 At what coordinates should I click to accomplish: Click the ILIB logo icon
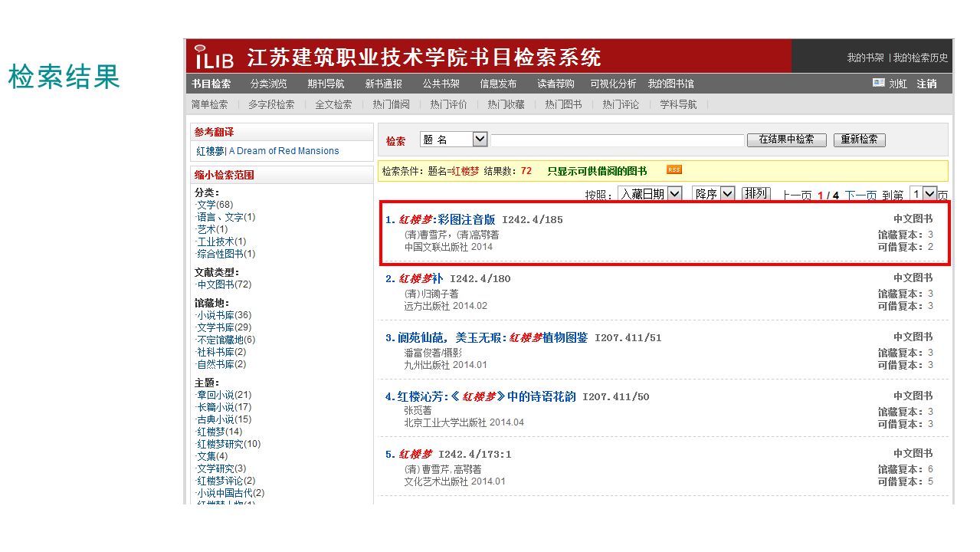click(x=214, y=57)
